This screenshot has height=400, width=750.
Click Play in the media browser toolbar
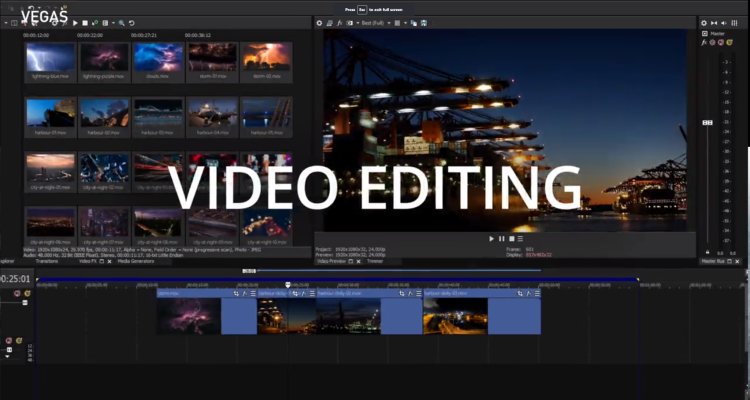pos(77,22)
